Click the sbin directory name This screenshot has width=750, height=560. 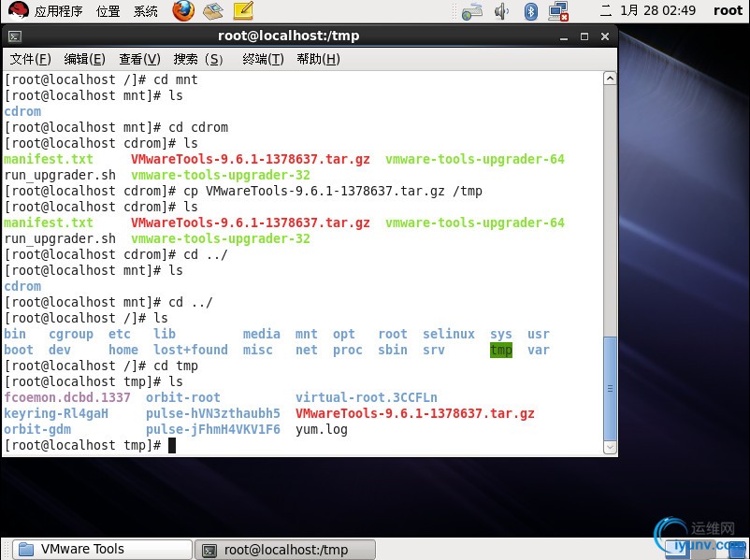pyautogui.click(x=392, y=350)
